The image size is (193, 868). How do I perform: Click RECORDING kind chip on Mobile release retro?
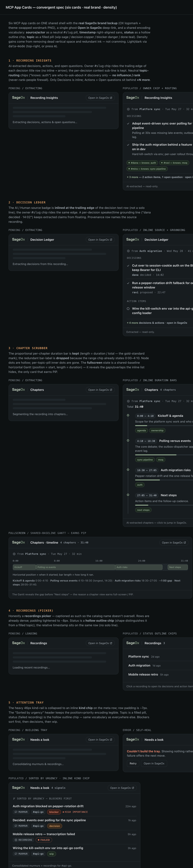click(x=24, y=840)
